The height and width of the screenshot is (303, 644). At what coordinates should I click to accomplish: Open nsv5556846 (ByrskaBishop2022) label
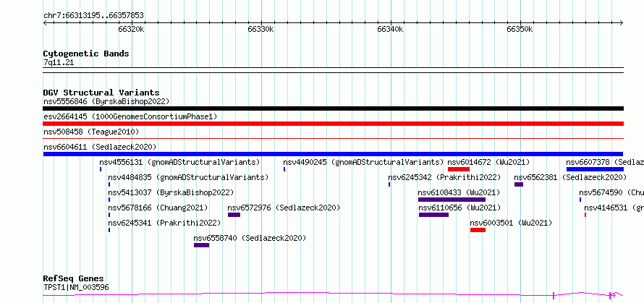coord(106,101)
